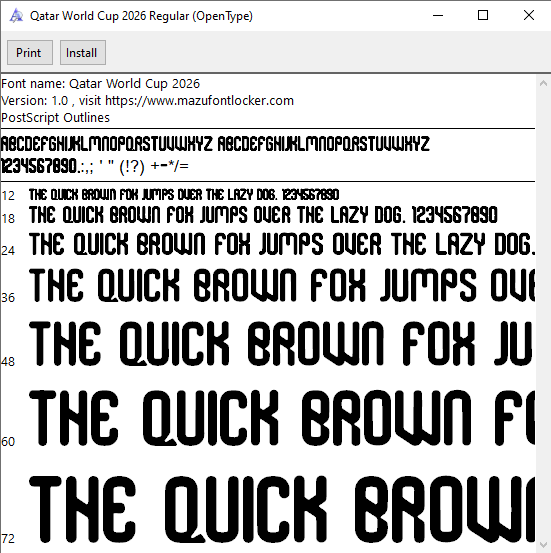The height and width of the screenshot is (553, 551).
Task: Click the vertical scrollbar track
Action: 543,315
